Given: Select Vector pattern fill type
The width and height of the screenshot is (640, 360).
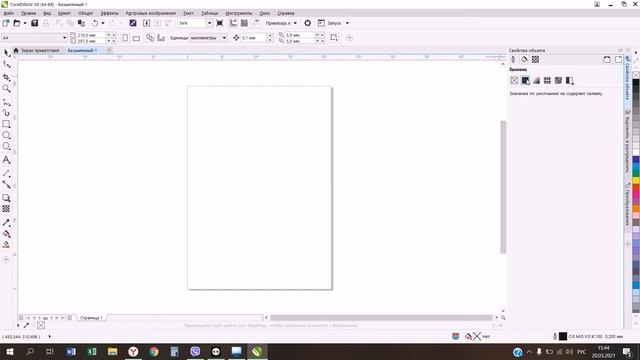Looking at the screenshot, I should point(547,80).
